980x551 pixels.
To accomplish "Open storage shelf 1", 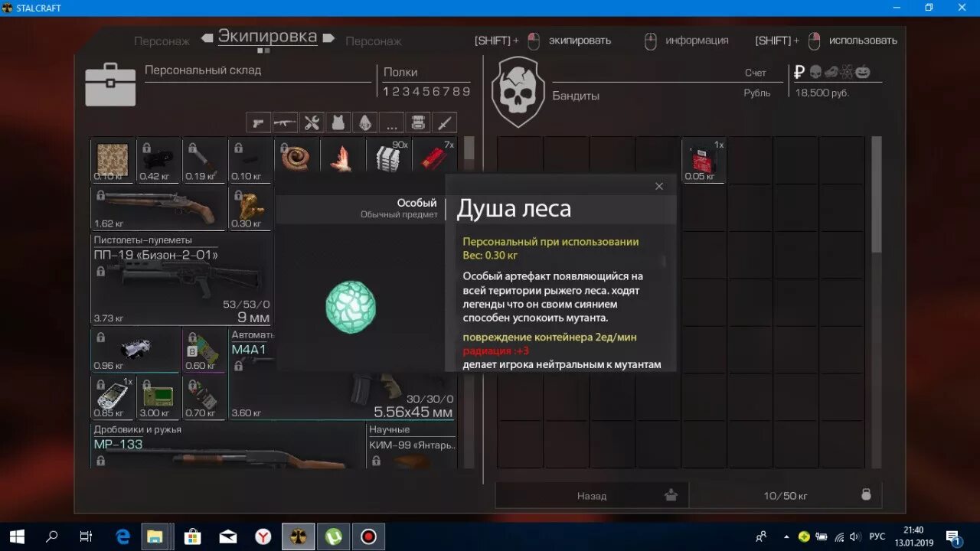I will (x=386, y=91).
